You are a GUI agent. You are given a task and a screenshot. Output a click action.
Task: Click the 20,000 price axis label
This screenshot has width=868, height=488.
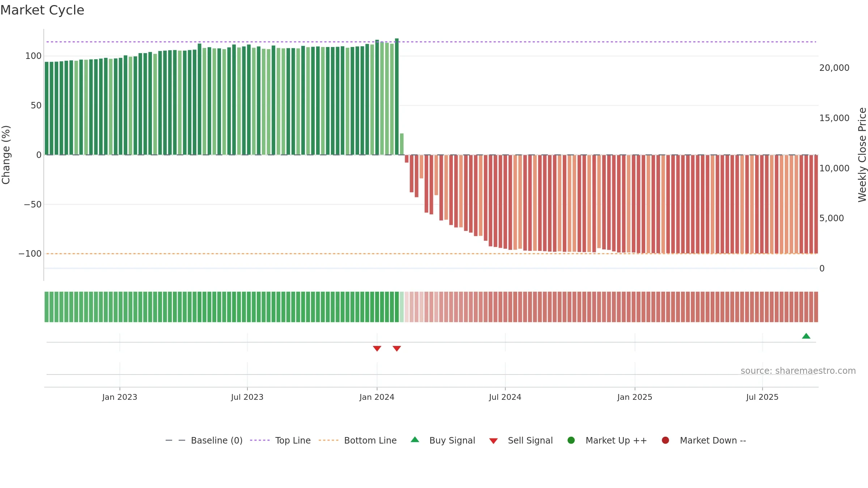pos(834,68)
